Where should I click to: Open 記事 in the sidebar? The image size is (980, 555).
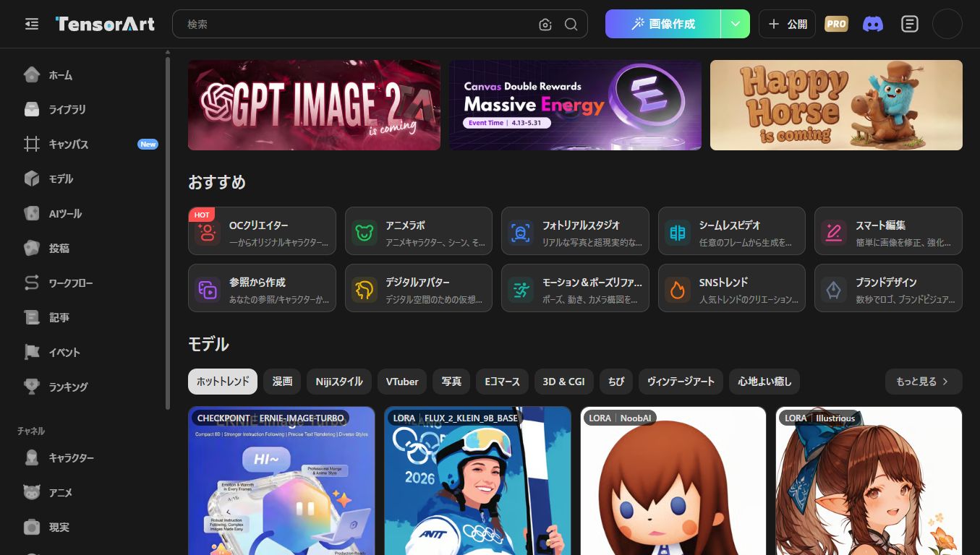tap(90, 318)
